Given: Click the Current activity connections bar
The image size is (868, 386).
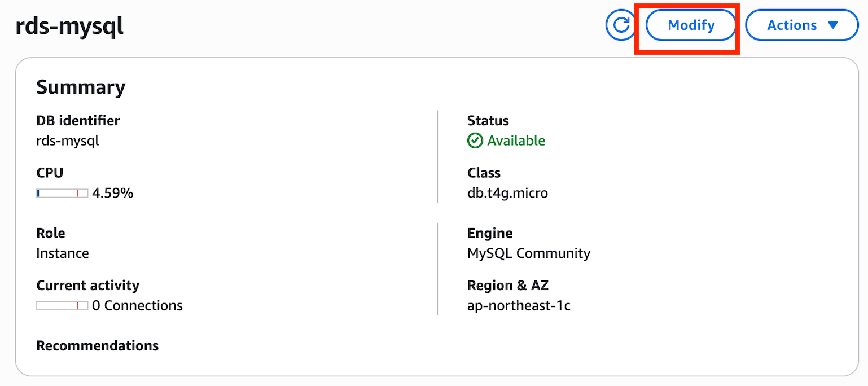Looking at the screenshot, I should 62,306.
